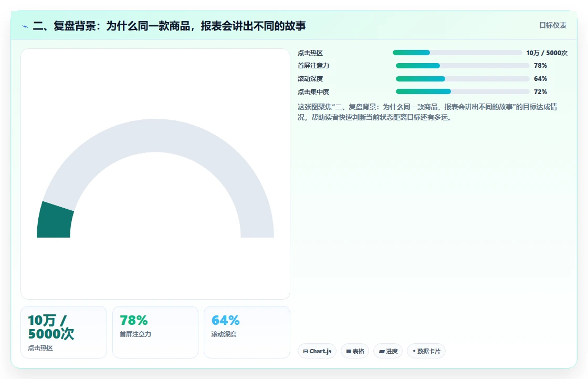Click the 10万 / 5000次 value beside bar
This screenshot has height=379, width=588.
547,53
